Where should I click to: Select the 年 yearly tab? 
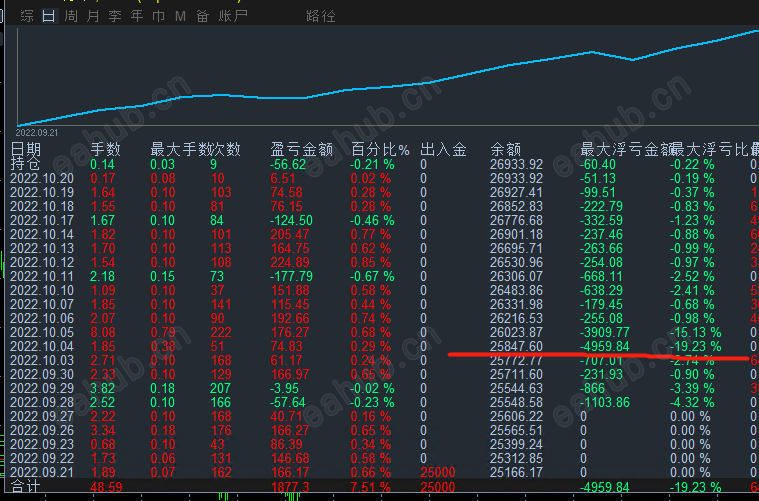pos(137,16)
